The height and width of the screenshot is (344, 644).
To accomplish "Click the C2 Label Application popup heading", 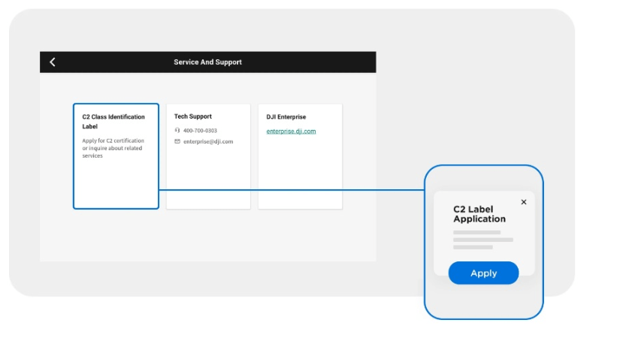I will coord(479,214).
